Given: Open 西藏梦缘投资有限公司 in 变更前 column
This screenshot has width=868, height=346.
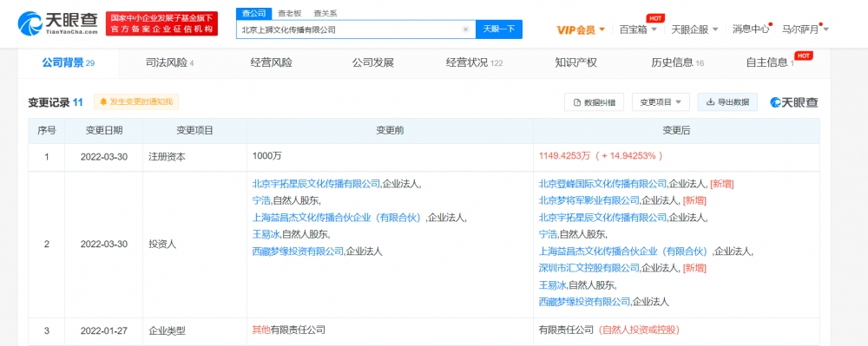Looking at the screenshot, I should point(298,251).
